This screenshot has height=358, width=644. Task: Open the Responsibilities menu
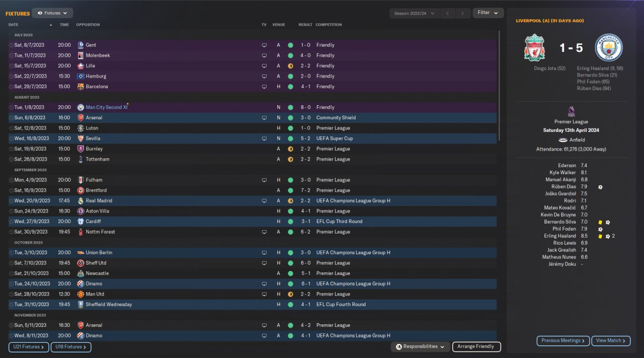[421, 347]
